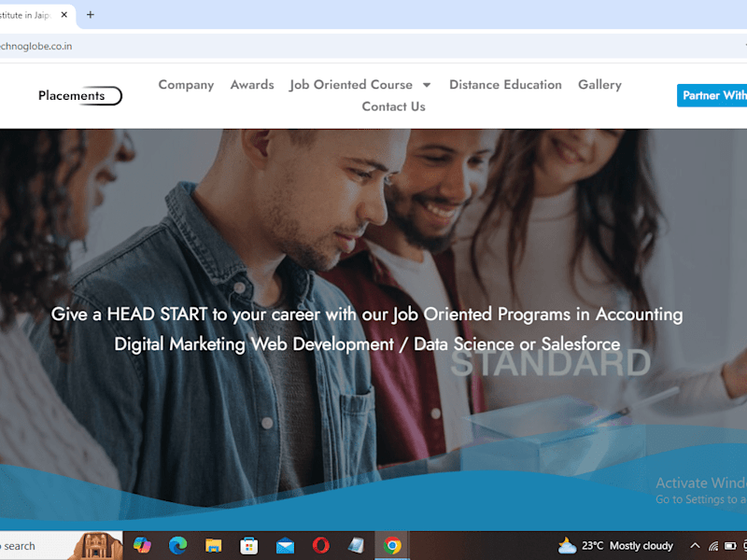Screen dimensions: 747x560
Task: Show hidden system tray icons
Action: 695,546
